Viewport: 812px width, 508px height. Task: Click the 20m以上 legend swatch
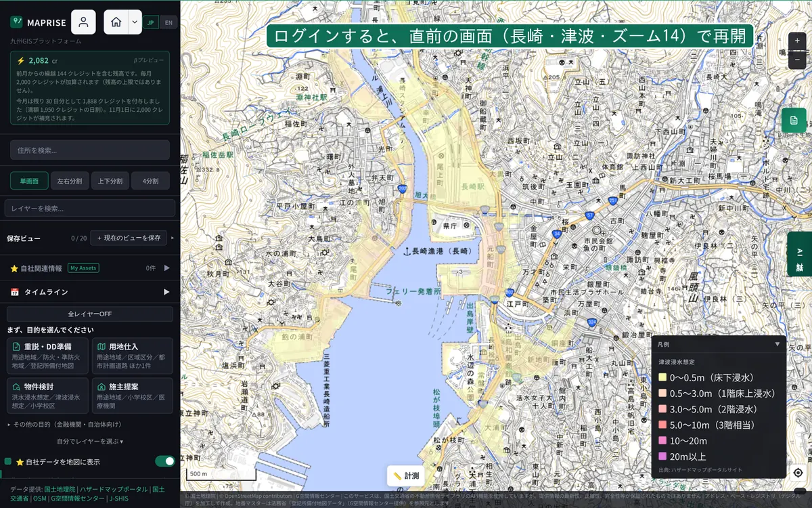[662, 457]
